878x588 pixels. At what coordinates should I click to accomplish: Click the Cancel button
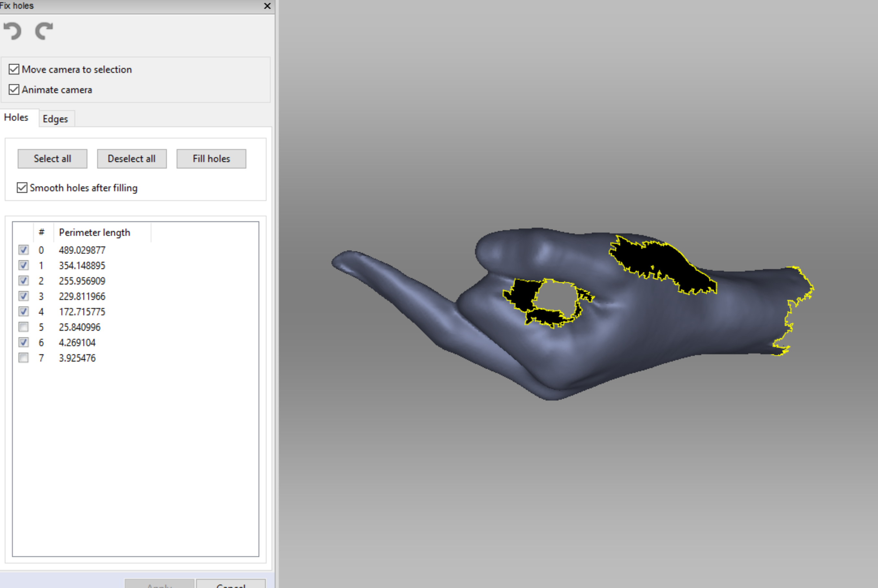point(230,584)
